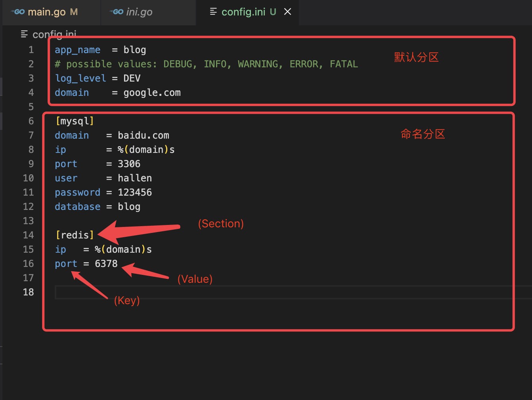
Task: Switch to the main.go tab
Action: [x=46, y=12]
